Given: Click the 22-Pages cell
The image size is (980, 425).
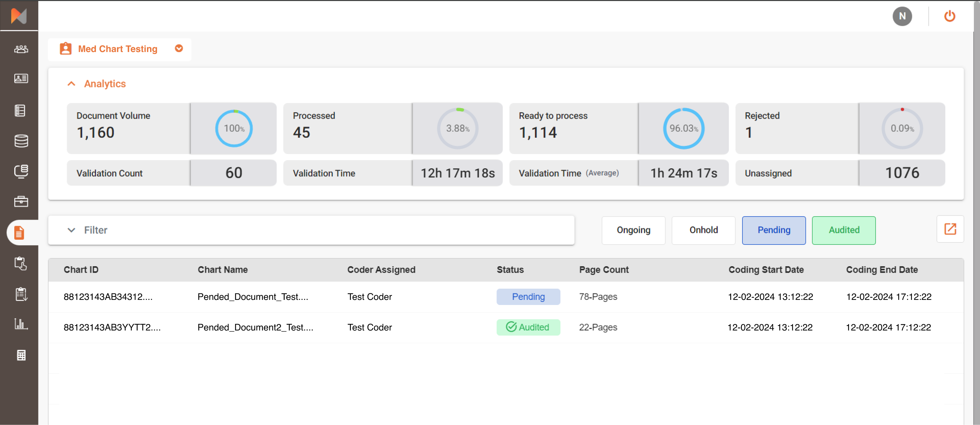Looking at the screenshot, I should (598, 327).
